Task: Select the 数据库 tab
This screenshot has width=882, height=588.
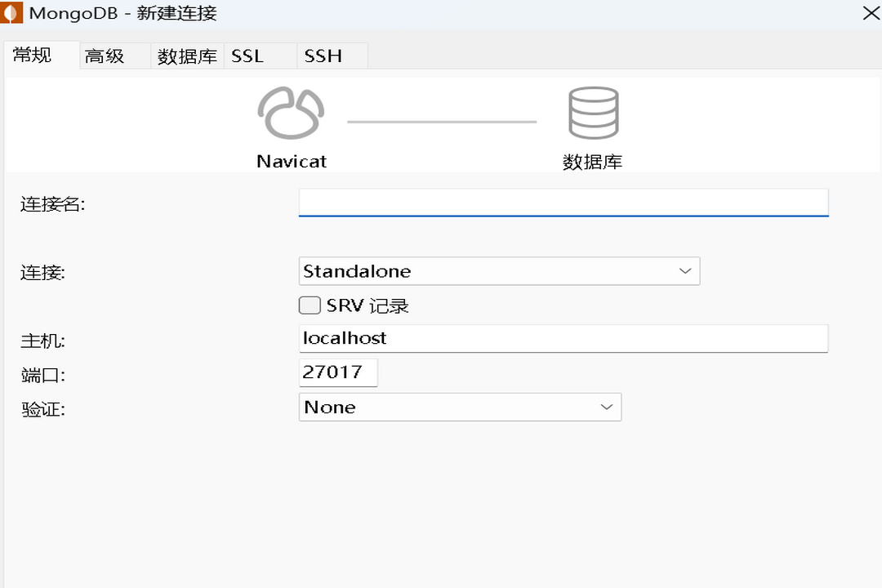Action: pyautogui.click(x=187, y=56)
